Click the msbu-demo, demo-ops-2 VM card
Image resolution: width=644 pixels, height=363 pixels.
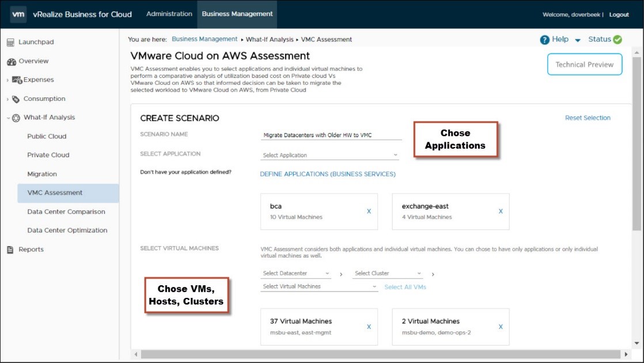click(450, 327)
